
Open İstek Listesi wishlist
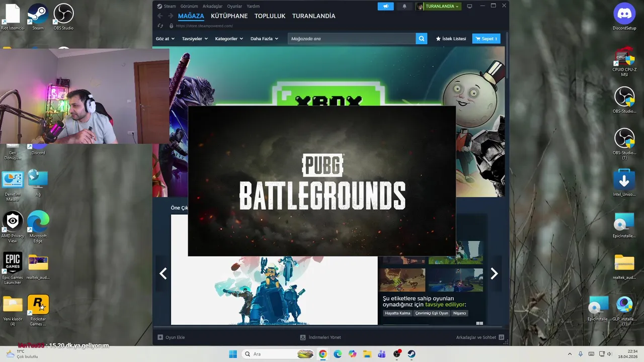pyautogui.click(x=451, y=39)
